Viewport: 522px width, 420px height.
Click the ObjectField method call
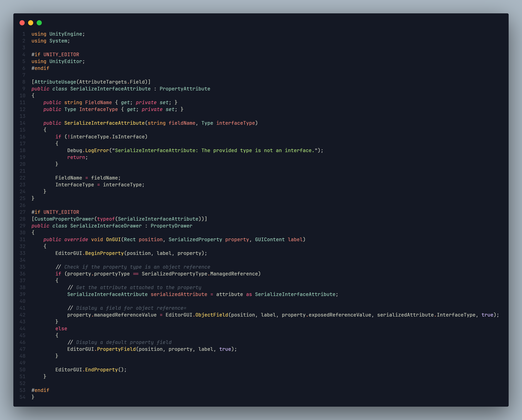[212, 315]
